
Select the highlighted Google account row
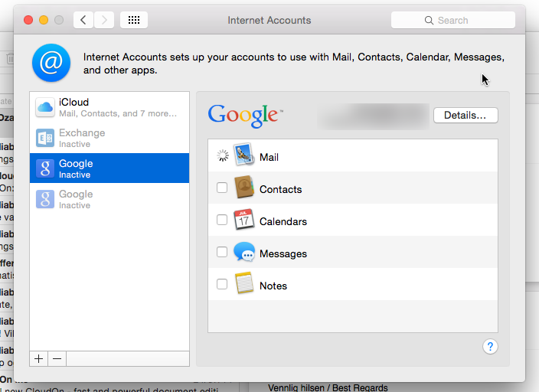(x=109, y=168)
